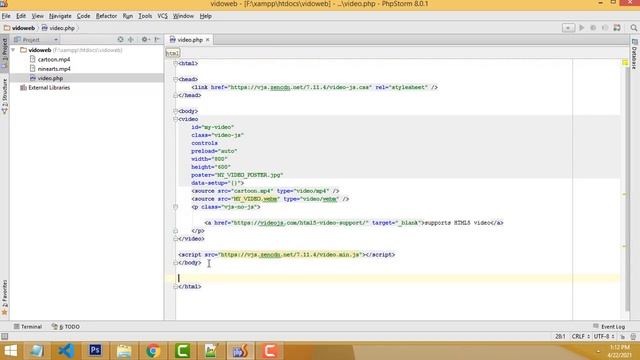Screen dimensions: 640x360
Task: Open the Window menu
Action: tap(183, 16)
